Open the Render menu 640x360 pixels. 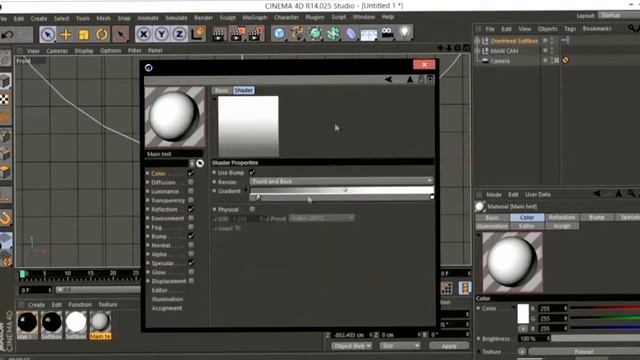[203, 18]
